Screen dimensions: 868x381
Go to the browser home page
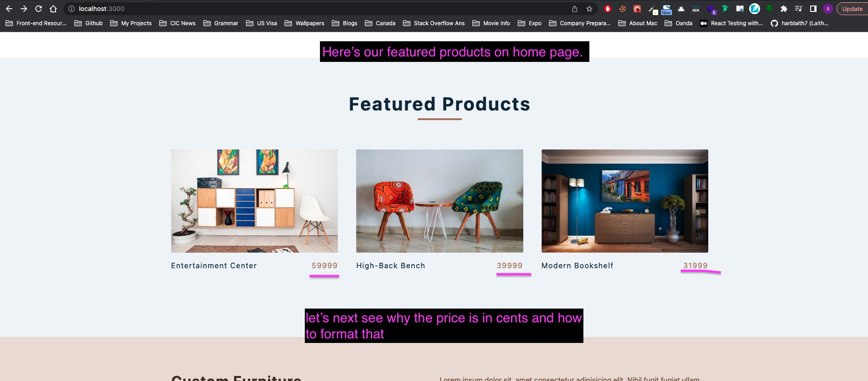(53, 9)
